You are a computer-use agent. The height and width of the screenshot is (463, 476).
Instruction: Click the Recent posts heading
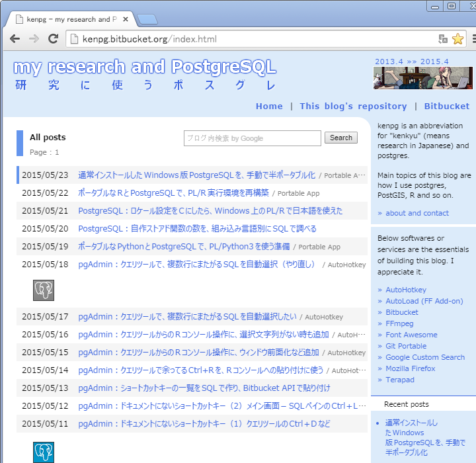(407, 404)
